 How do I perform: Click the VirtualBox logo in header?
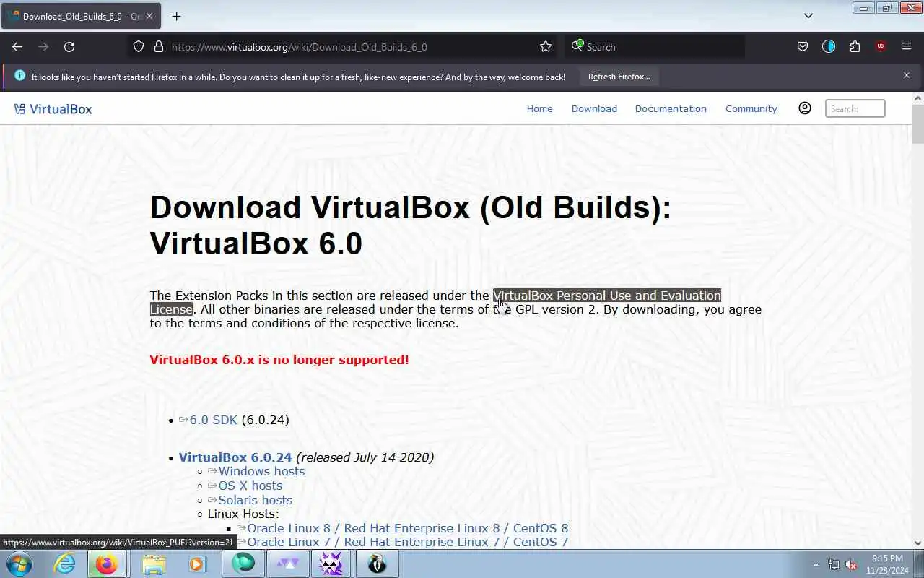53,109
